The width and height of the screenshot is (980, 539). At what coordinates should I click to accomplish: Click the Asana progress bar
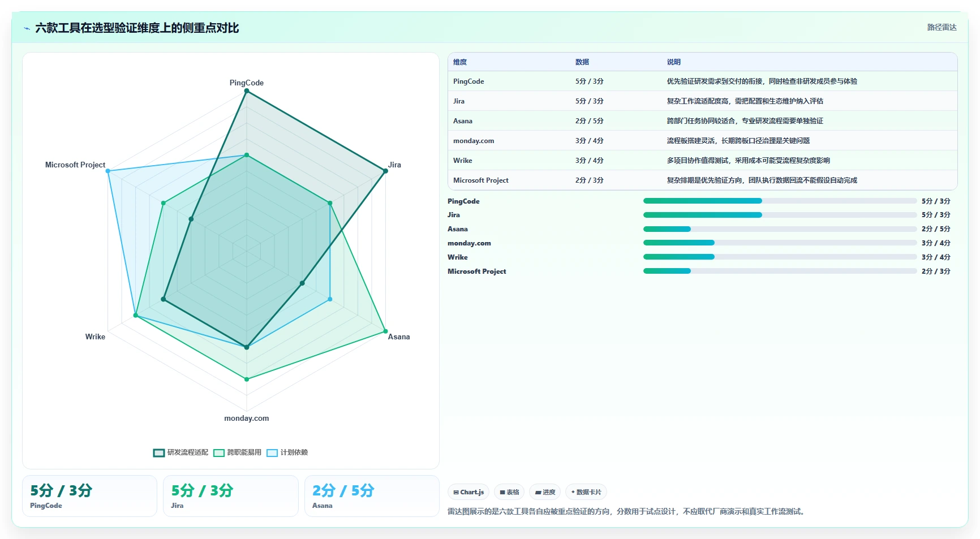[780, 229]
